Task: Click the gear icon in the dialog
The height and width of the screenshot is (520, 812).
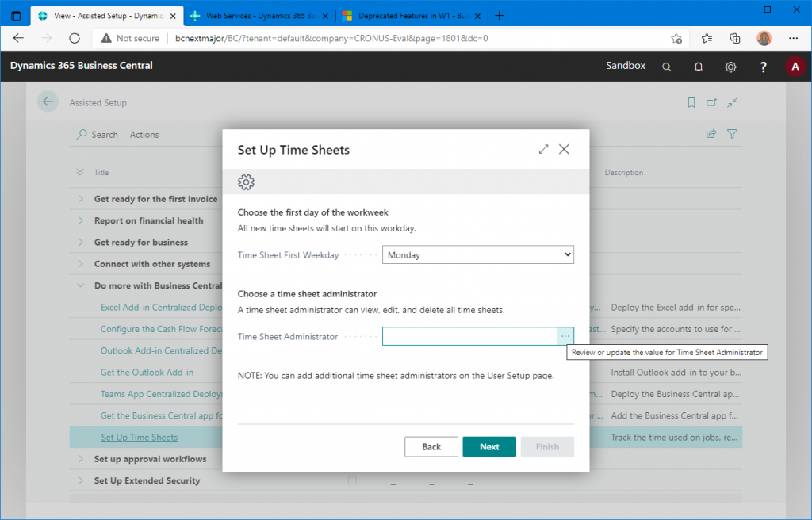Action: 246,182
